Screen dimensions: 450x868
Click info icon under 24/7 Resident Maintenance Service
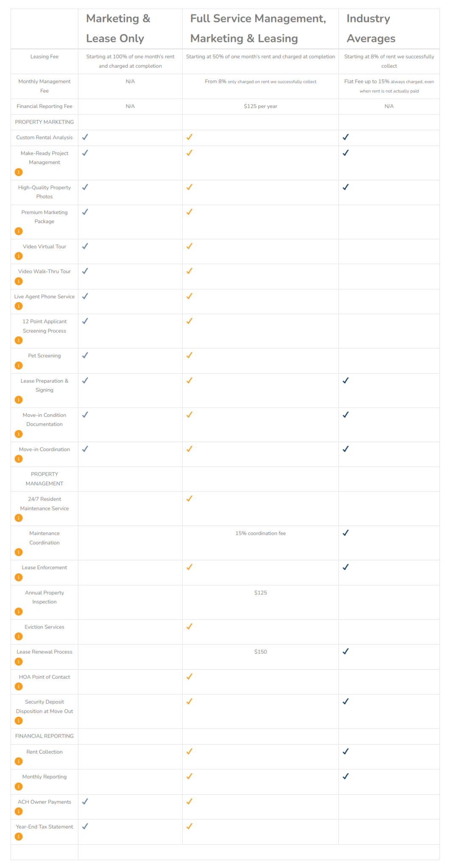point(19,518)
